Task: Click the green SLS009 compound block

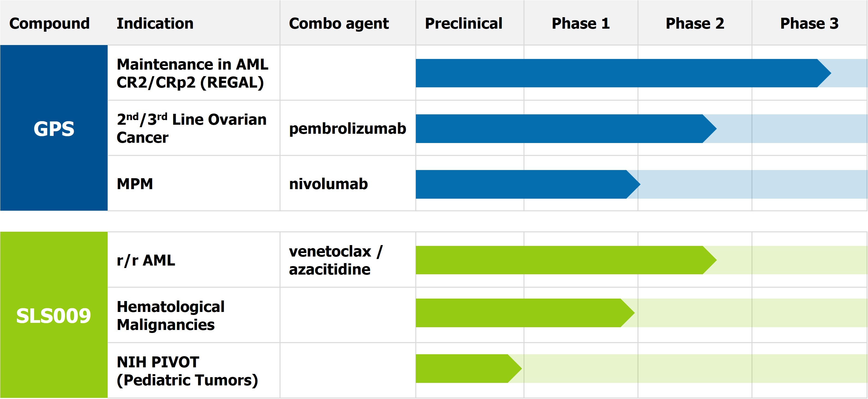Action: 54,315
